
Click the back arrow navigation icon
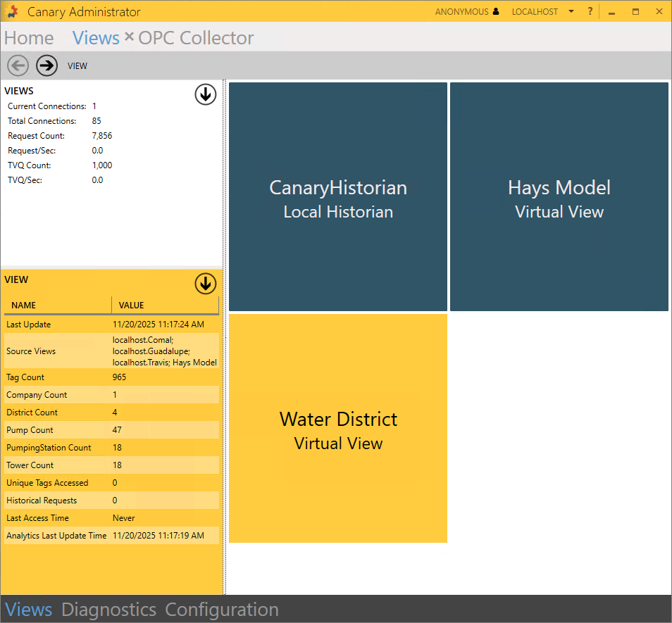(18, 65)
